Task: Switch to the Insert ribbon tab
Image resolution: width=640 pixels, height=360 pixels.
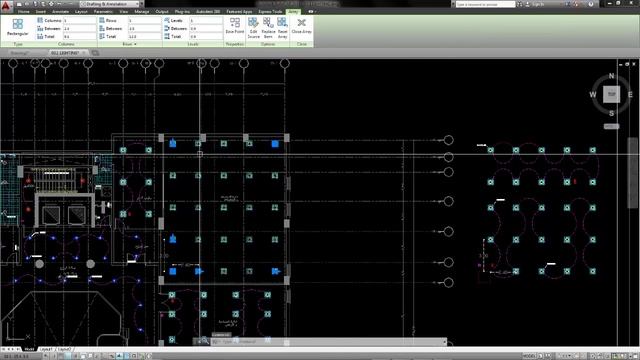Action: pyautogui.click(x=40, y=12)
